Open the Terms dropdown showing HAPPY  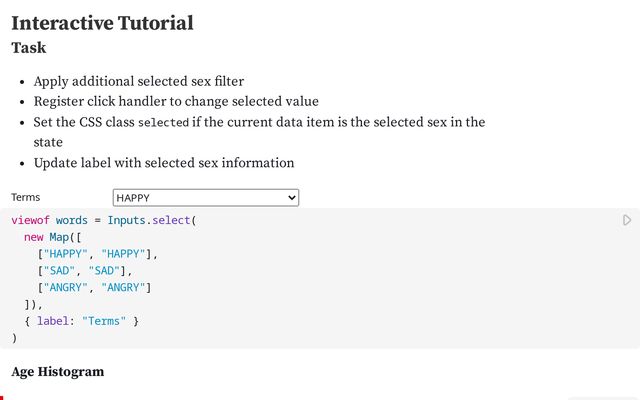205,198
